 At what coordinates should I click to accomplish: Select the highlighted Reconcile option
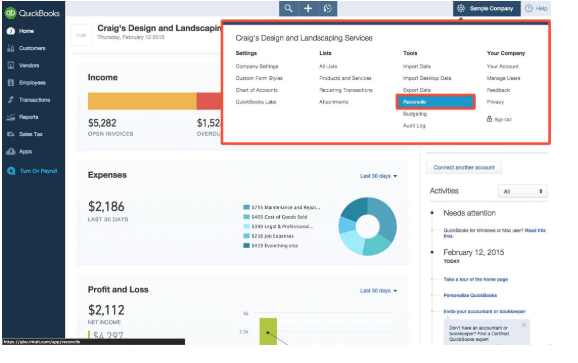point(436,102)
